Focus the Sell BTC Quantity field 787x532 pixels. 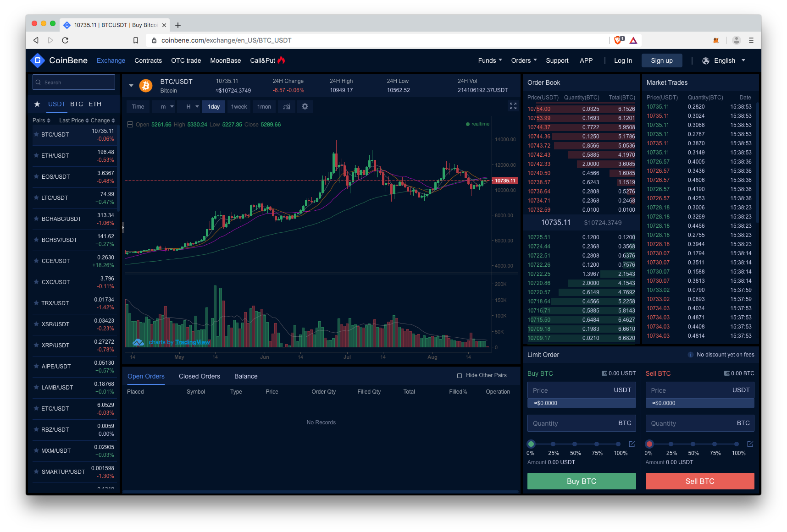pos(700,423)
